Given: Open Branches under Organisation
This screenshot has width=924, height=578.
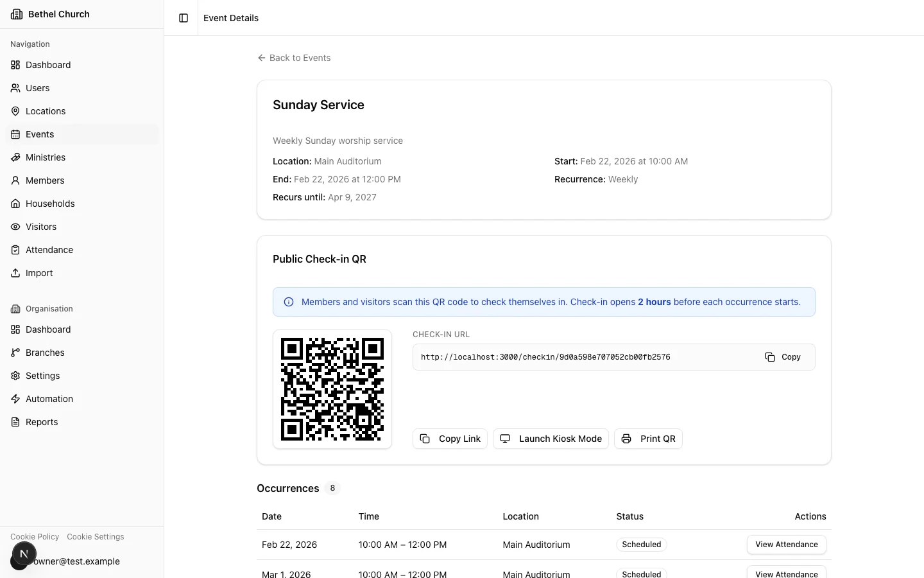Looking at the screenshot, I should tap(82, 353).
